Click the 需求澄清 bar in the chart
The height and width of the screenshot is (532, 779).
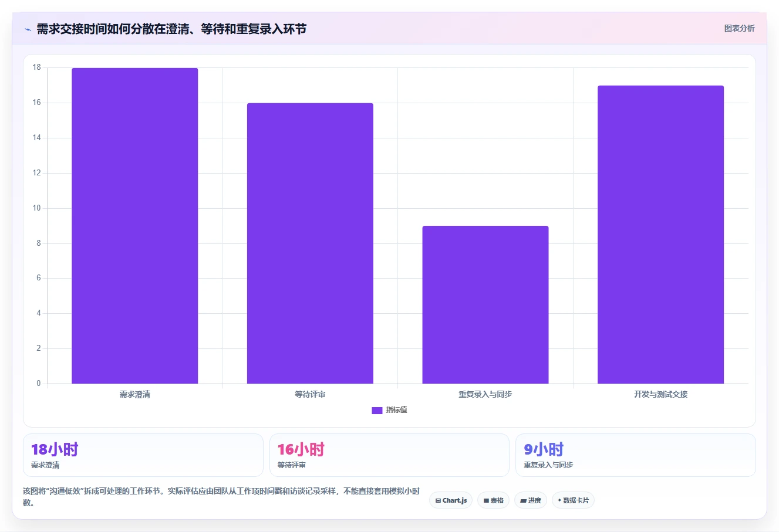[135, 226]
